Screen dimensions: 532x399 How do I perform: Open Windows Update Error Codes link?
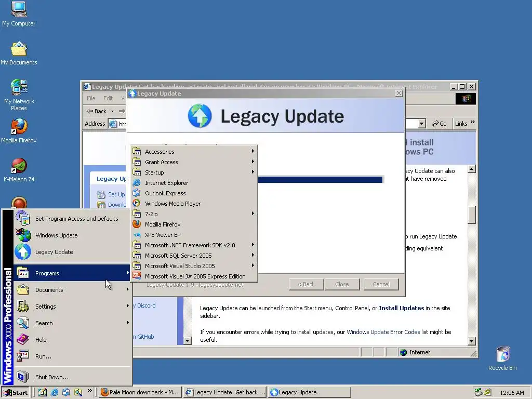click(x=383, y=332)
